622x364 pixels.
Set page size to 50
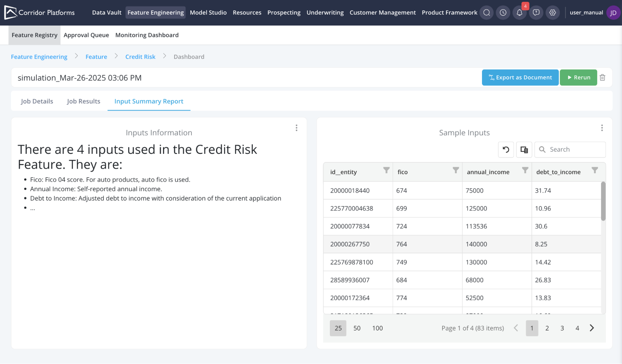(x=357, y=328)
